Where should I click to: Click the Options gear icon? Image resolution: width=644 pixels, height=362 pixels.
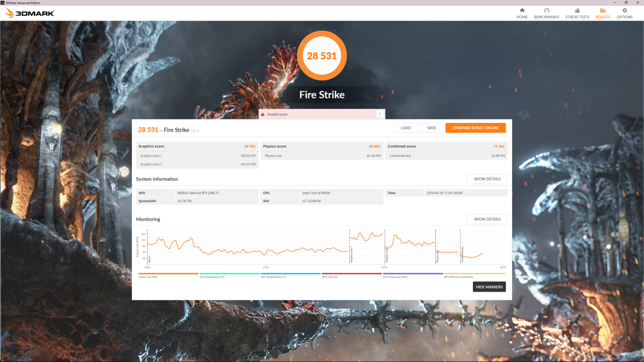(x=625, y=10)
